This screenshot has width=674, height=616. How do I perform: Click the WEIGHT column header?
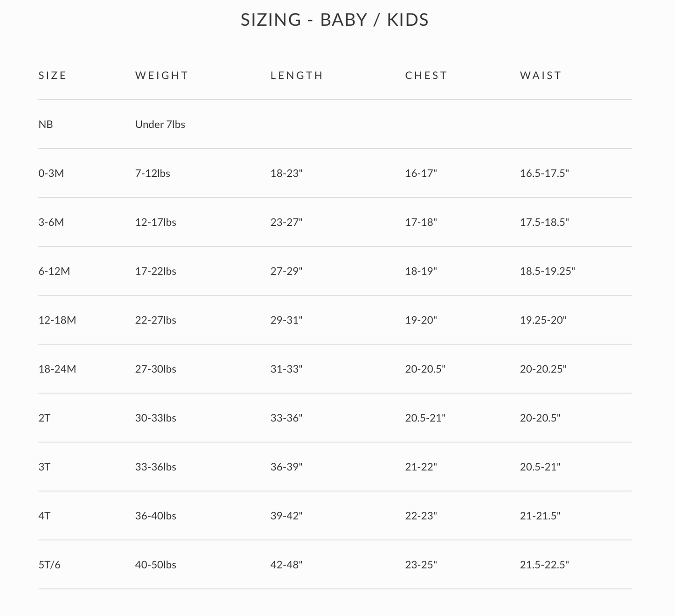(x=161, y=76)
